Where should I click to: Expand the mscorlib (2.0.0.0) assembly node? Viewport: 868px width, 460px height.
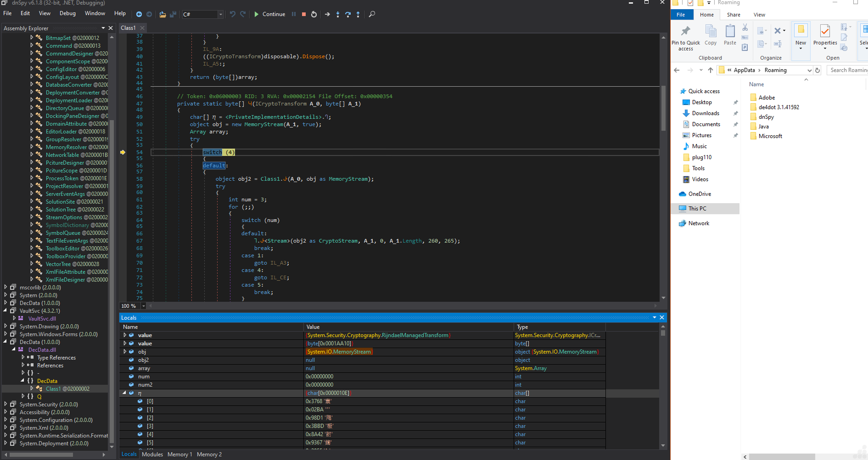[x=6, y=288]
